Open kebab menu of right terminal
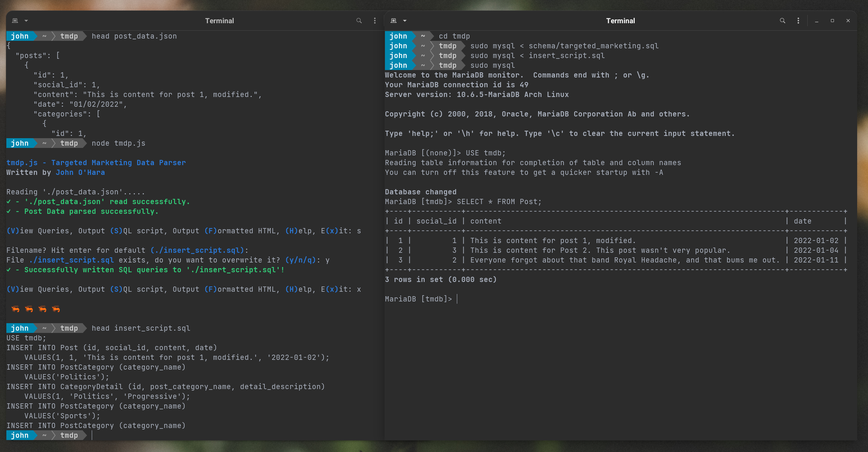Screen dimensions: 868x452 click(798, 21)
